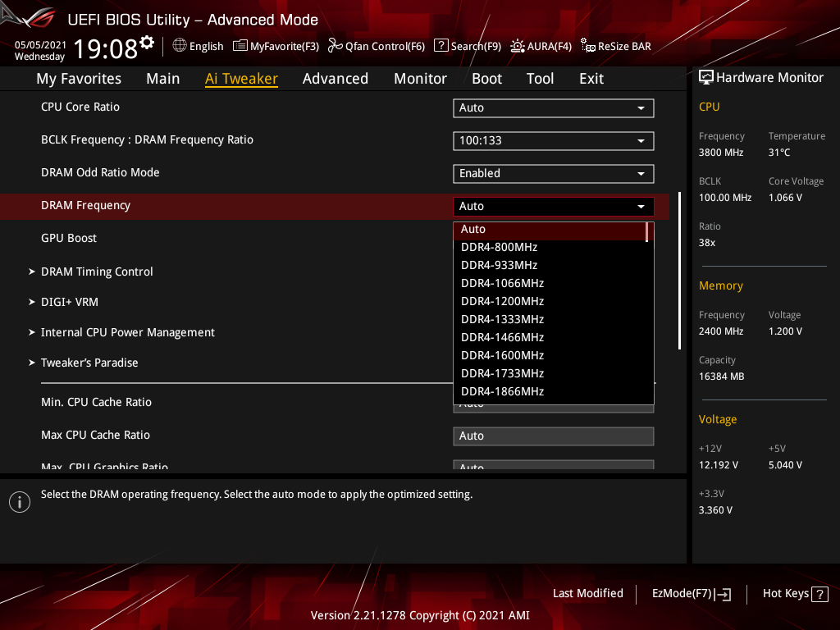Image resolution: width=840 pixels, height=630 pixels.
Task: Open DRAM Odd Ratio Mode dropdown
Action: point(554,174)
